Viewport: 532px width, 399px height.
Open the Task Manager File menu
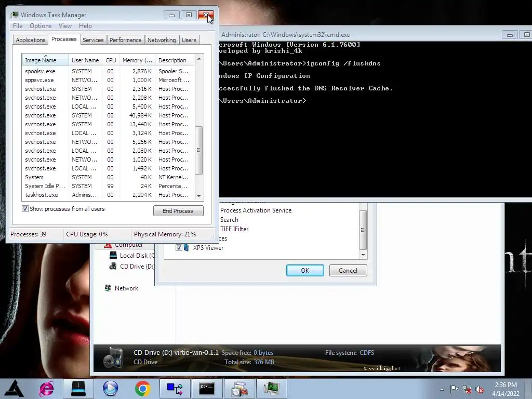point(18,26)
